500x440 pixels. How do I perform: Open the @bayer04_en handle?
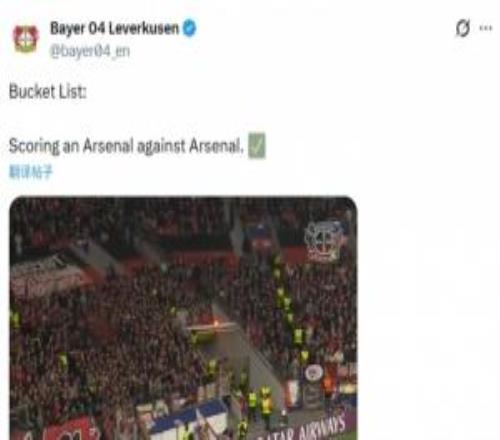click(90, 51)
